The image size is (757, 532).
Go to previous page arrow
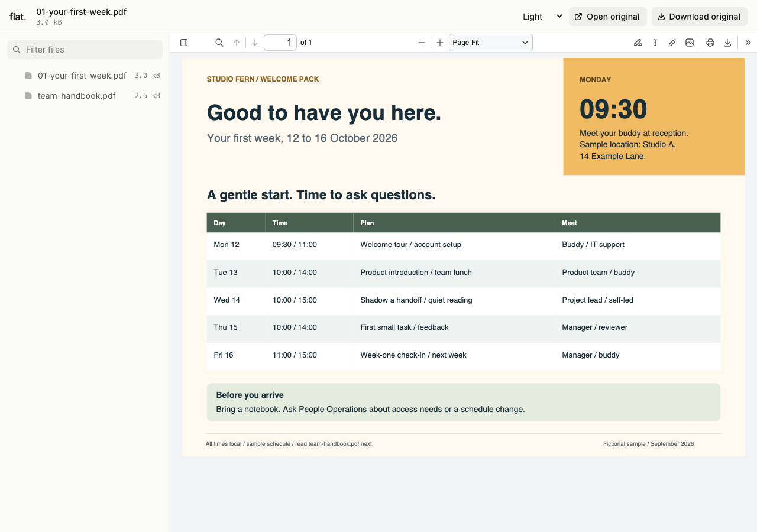click(237, 43)
